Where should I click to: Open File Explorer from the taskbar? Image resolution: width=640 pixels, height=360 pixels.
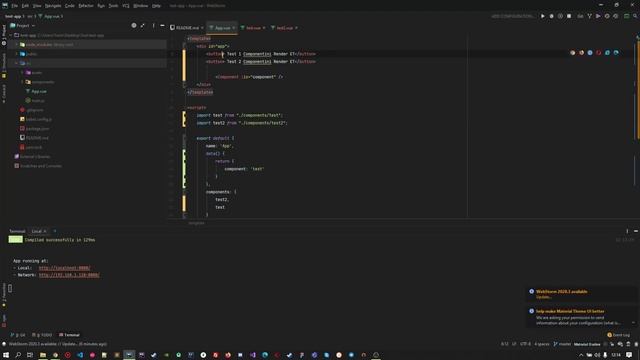click(42, 355)
